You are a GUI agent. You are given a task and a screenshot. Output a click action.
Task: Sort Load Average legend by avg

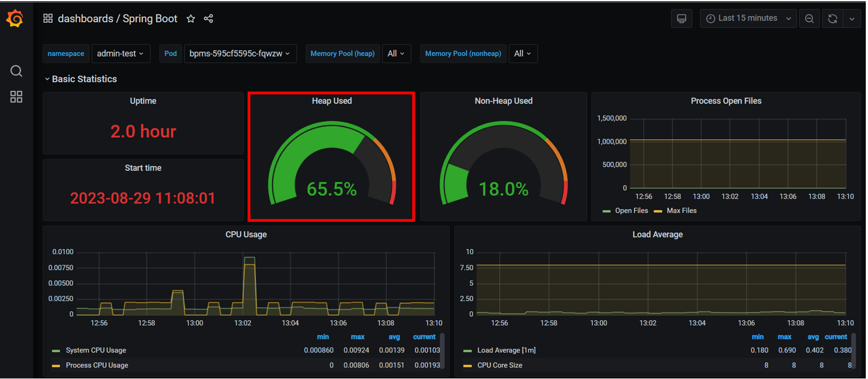[813, 337]
